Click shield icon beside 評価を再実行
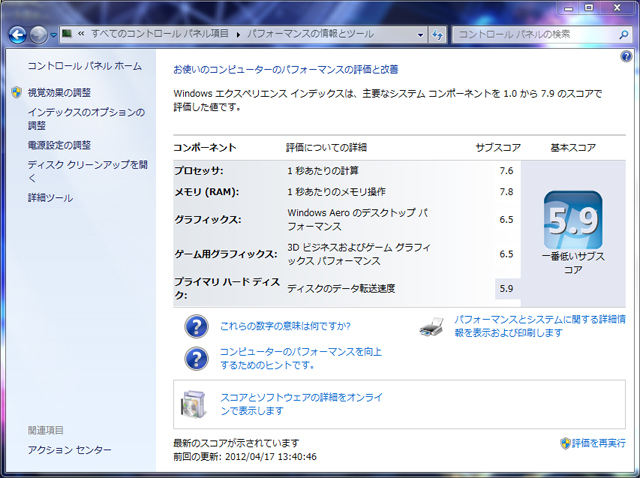The width and height of the screenshot is (640, 478). pos(565,443)
